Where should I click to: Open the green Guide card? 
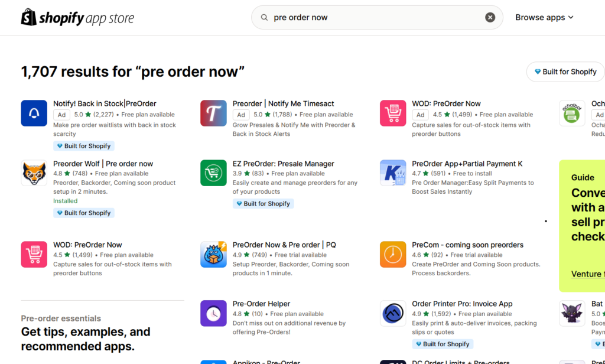pos(582,226)
